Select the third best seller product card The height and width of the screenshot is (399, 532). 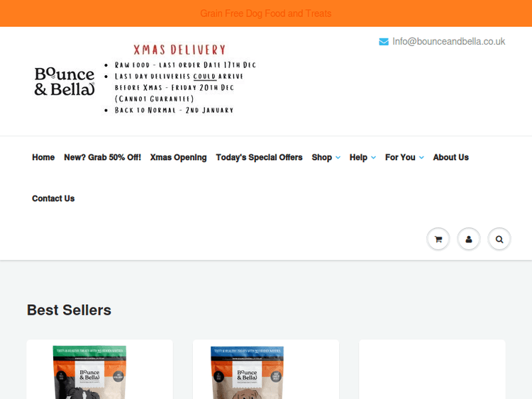tap(432, 370)
